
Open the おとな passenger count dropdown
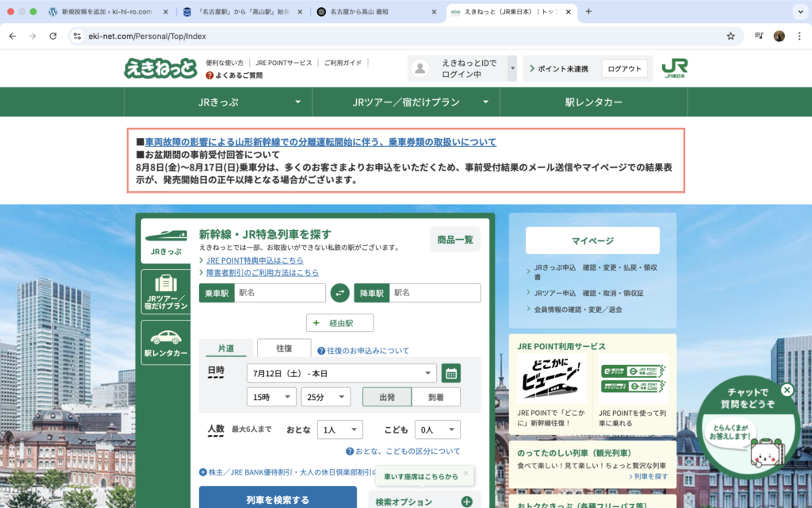coord(339,429)
